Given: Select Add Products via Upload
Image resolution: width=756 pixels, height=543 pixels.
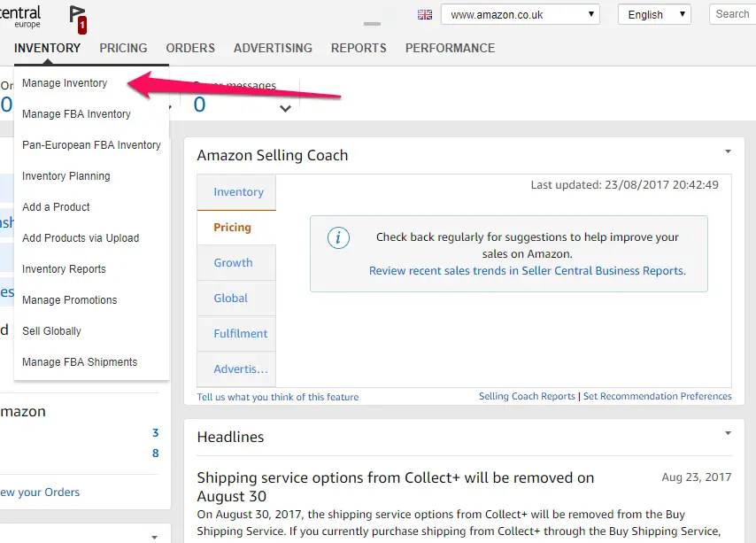Looking at the screenshot, I should click(81, 237).
